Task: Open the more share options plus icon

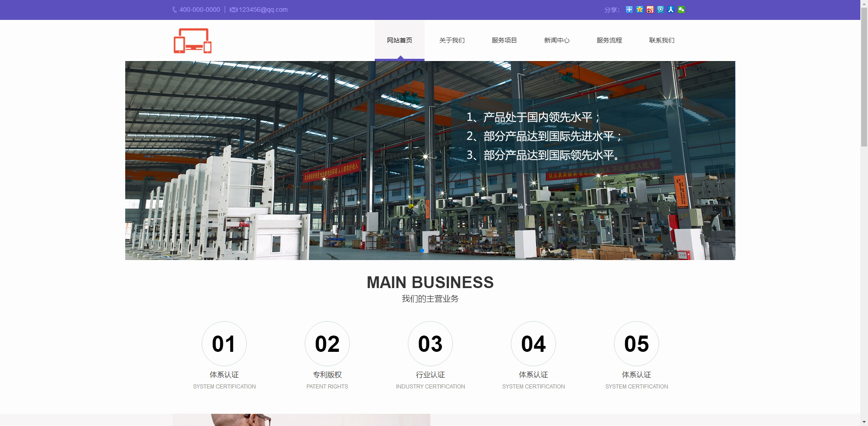Action: (629, 9)
